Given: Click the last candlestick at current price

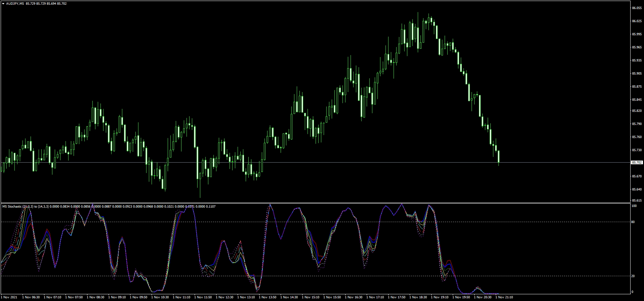Looking at the screenshot, I should (x=498, y=157).
